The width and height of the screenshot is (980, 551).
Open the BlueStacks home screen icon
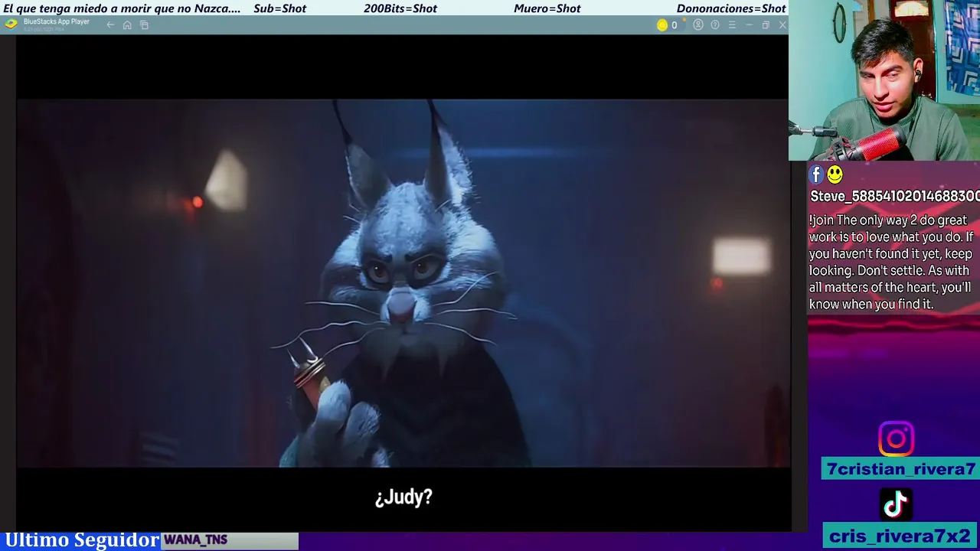(x=127, y=25)
